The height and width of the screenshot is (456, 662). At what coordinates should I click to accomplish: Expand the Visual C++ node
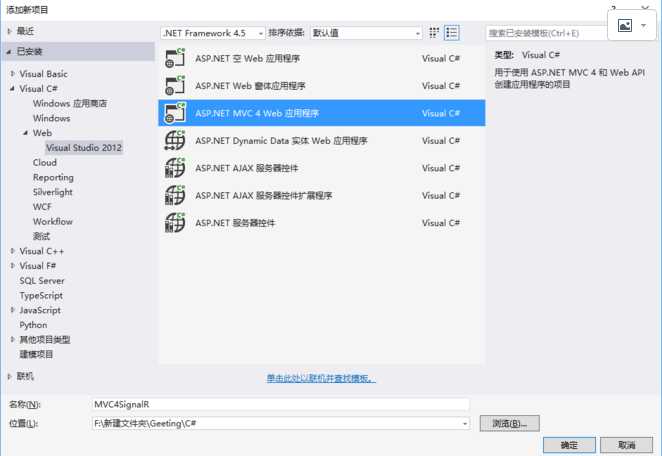click(12, 251)
